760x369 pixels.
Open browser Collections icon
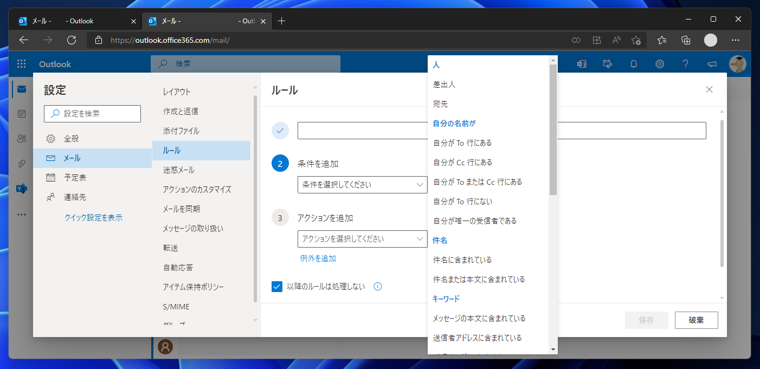point(685,40)
